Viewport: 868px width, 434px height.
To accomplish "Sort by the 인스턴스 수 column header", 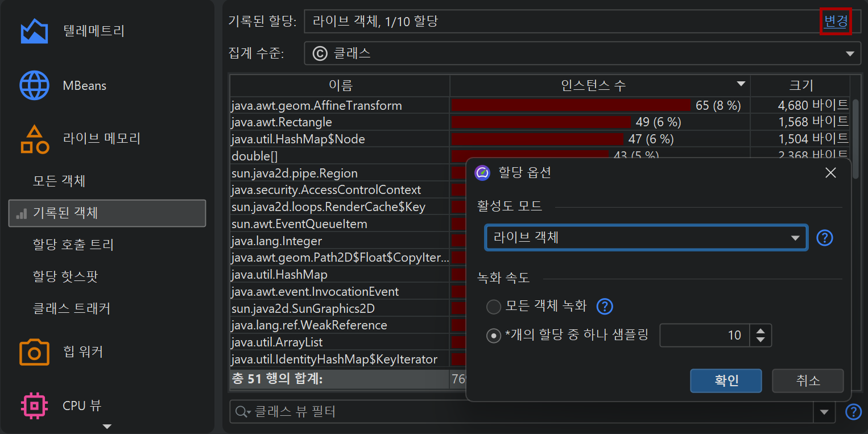I will coord(600,86).
